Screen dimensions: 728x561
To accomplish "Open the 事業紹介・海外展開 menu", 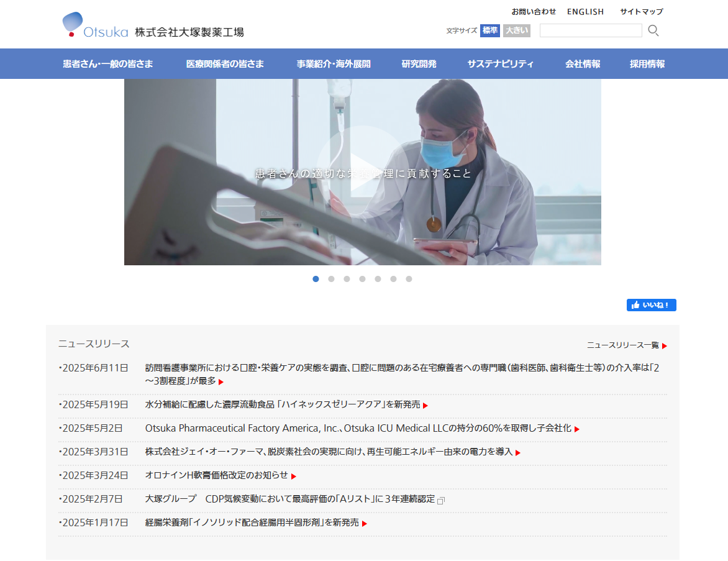I will [334, 64].
